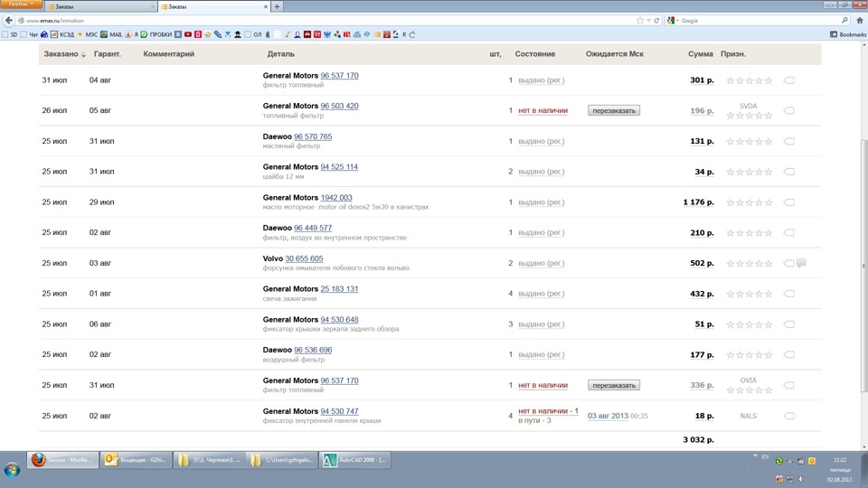Rate the 96 570 765 order one star
Screen dimensions: 868x488
pyautogui.click(x=731, y=142)
